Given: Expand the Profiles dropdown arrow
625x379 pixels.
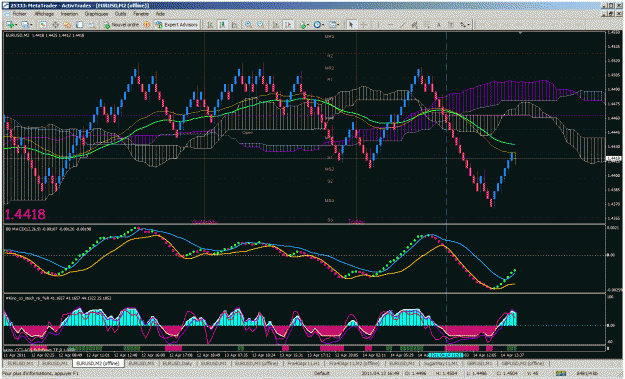Looking at the screenshot, I should pos(31,25).
